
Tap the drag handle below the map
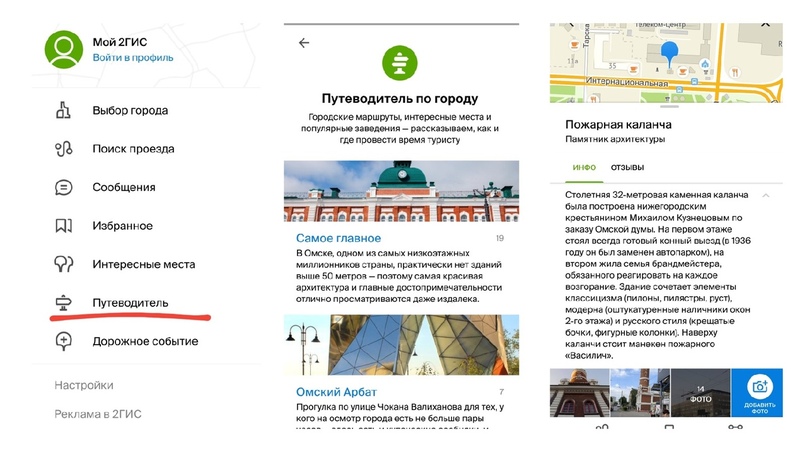coord(669,107)
